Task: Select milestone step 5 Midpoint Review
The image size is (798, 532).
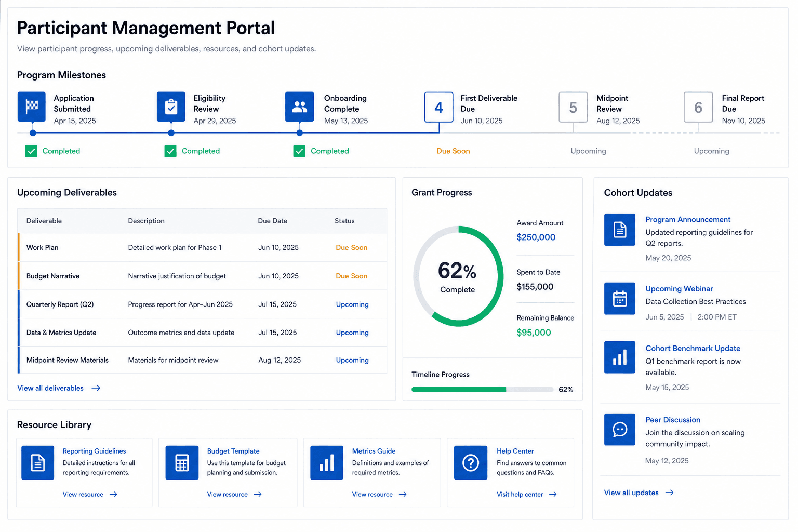Action: point(573,107)
